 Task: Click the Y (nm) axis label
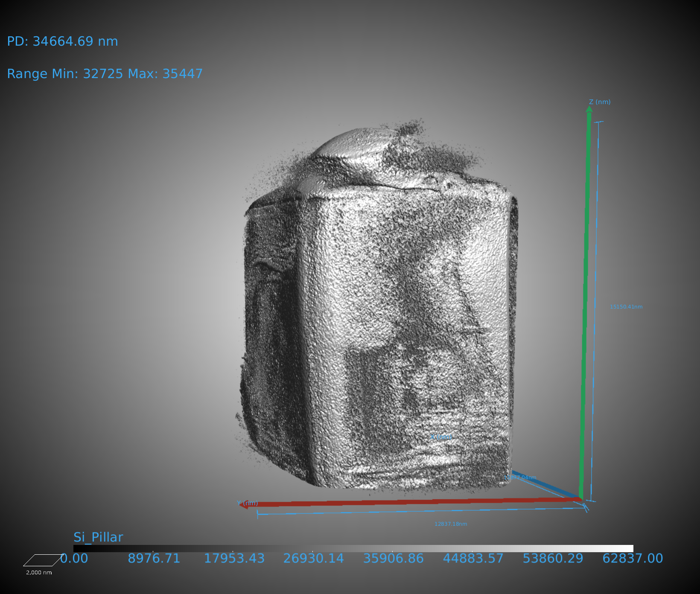[x=248, y=503]
